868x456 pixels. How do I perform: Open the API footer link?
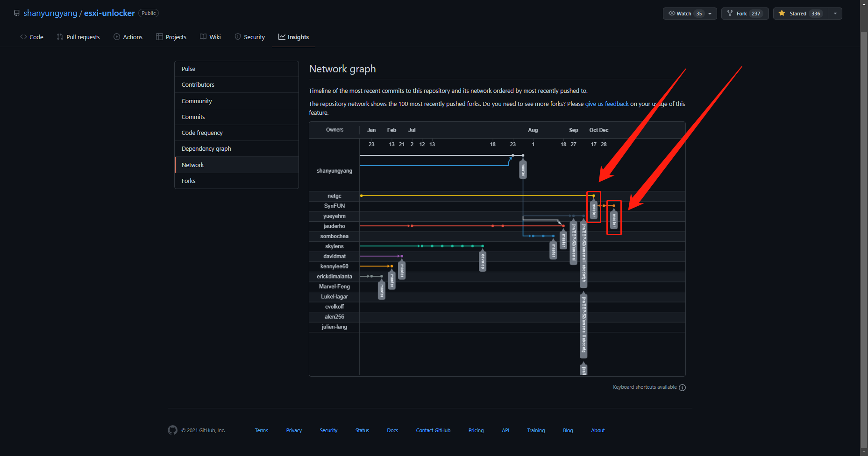point(505,430)
